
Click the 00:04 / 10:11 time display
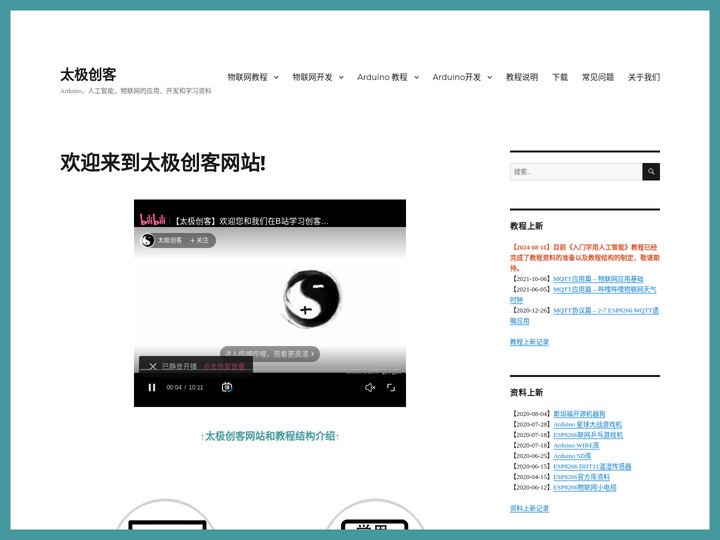pos(185,388)
